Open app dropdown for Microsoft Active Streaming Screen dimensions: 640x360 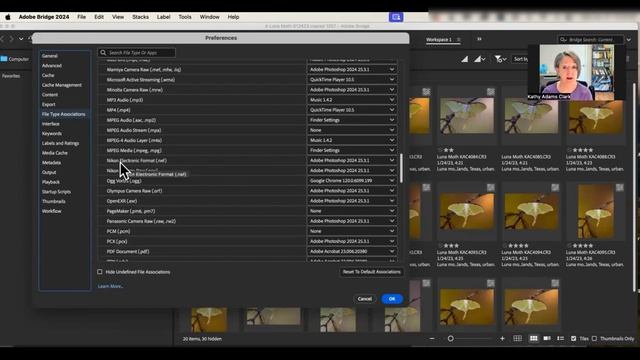[352, 80]
